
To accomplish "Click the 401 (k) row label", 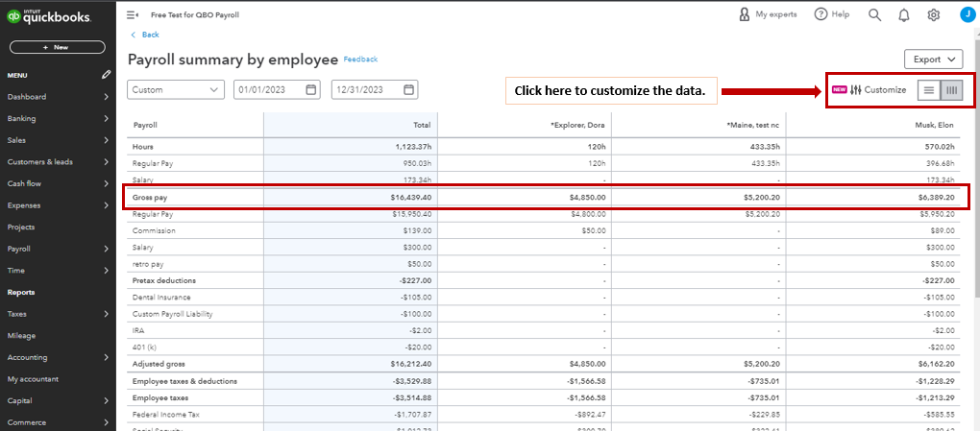I will click(x=143, y=347).
